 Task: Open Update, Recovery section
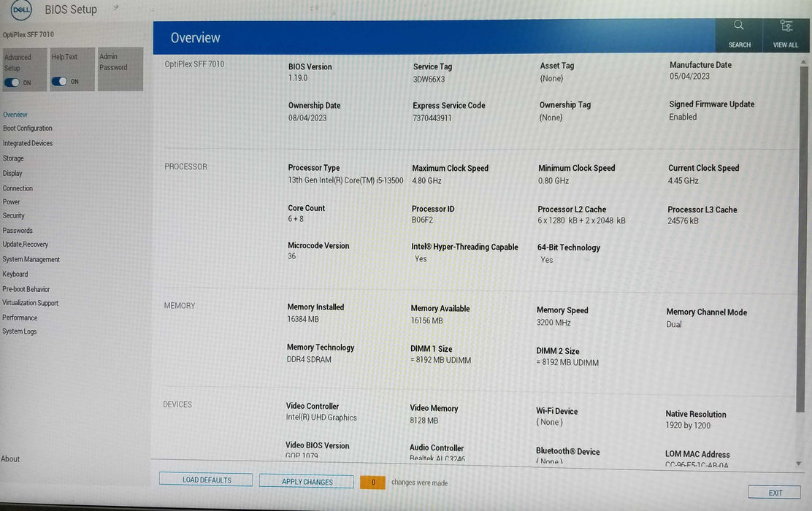26,244
